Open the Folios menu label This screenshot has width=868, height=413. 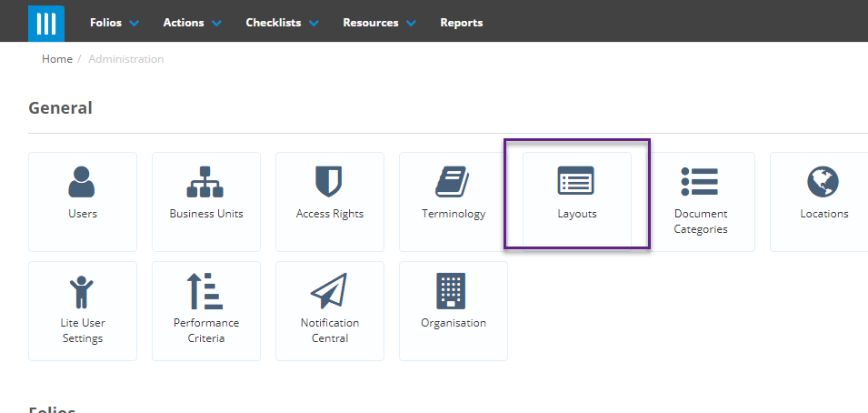point(105,23)
